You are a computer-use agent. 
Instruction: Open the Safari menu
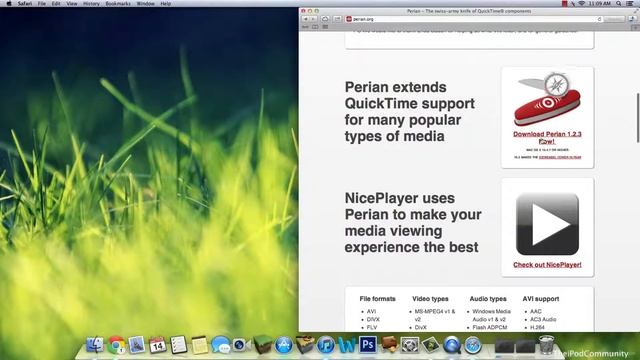tap(25, 4)
